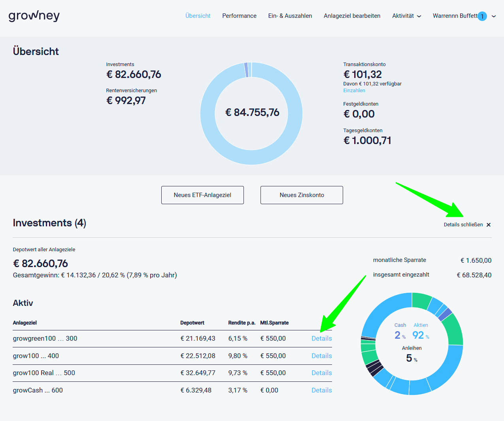The height and width of the screenshot is (421, 504).
Task: Click the growney logo
Action: click(34, 16)
